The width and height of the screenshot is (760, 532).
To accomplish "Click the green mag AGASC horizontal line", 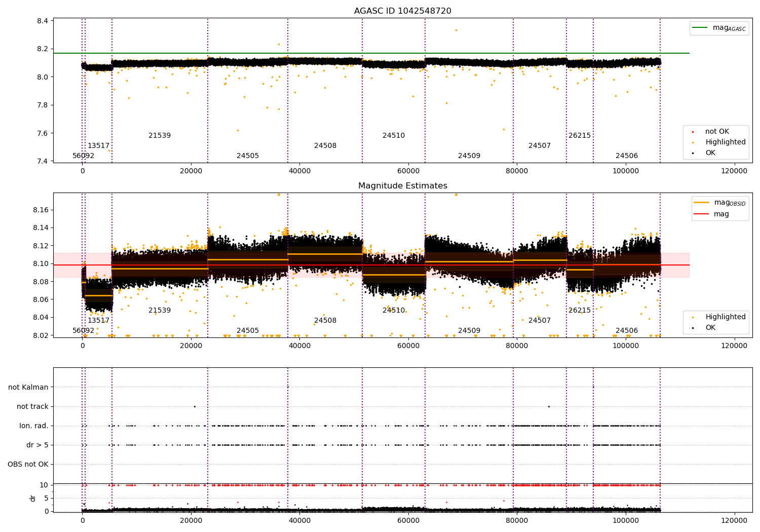I will (x=371, y=53).
